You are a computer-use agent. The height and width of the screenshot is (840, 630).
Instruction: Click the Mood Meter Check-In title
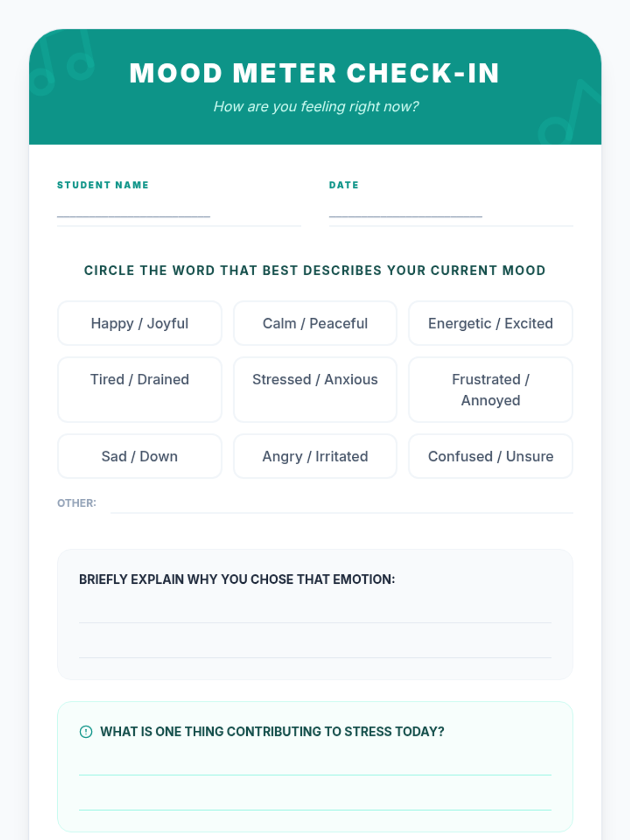(314, 73)
